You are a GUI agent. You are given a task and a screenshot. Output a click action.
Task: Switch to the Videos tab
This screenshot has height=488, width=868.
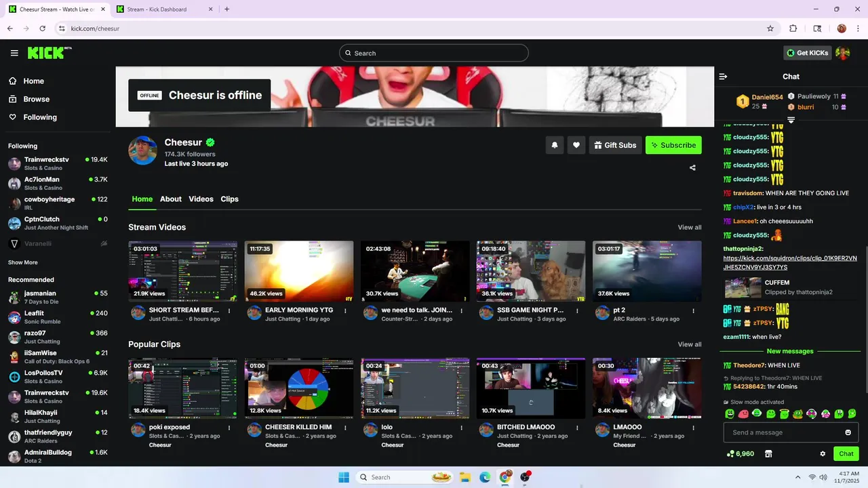point(201,199)
